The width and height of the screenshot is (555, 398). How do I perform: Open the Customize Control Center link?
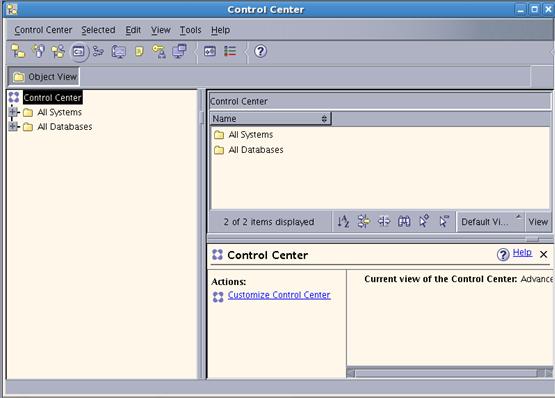[279, 295]
